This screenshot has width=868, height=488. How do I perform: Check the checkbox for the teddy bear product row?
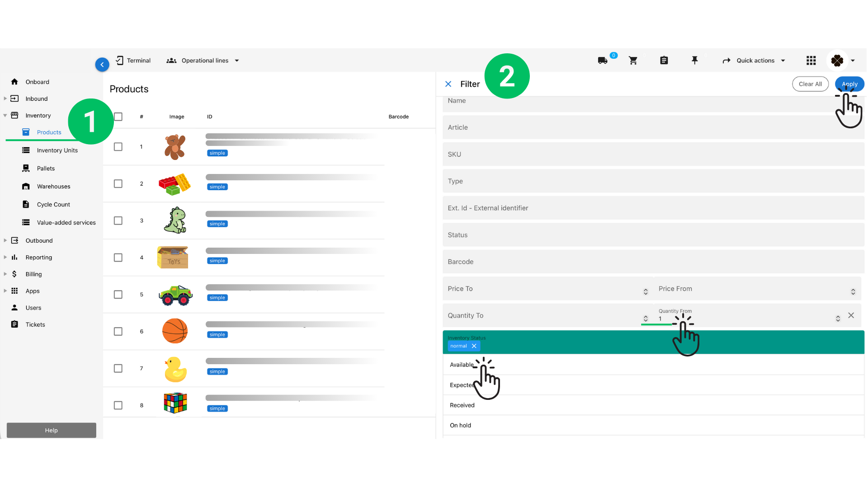pos(118,146)
